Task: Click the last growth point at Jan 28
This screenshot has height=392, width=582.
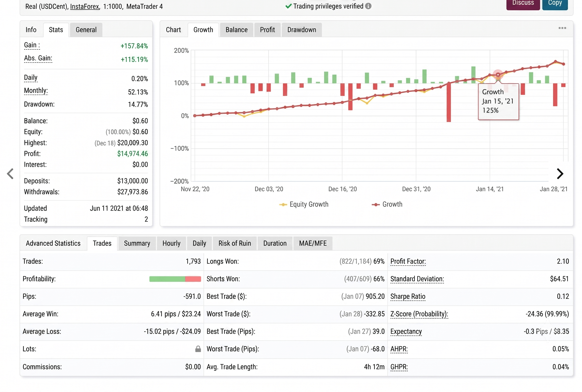Action: coord(564,64)
